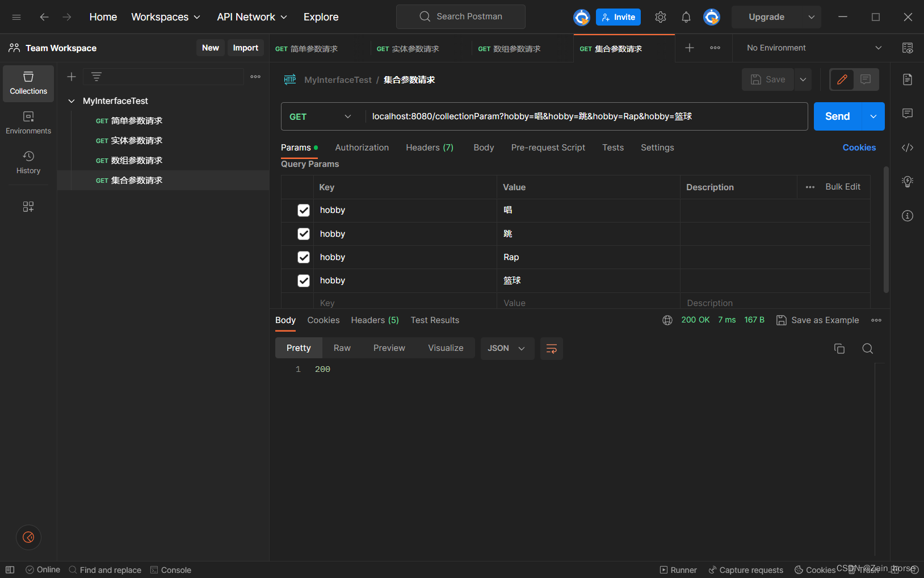Viewport: 924px width, 578px height.
Task: Toggle response line wrap icon
Action: (x=552, y=349)
